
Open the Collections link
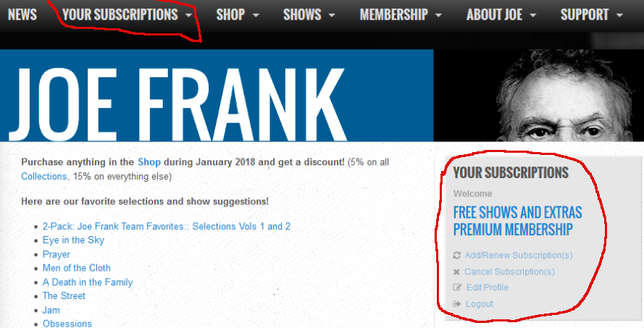44,177
